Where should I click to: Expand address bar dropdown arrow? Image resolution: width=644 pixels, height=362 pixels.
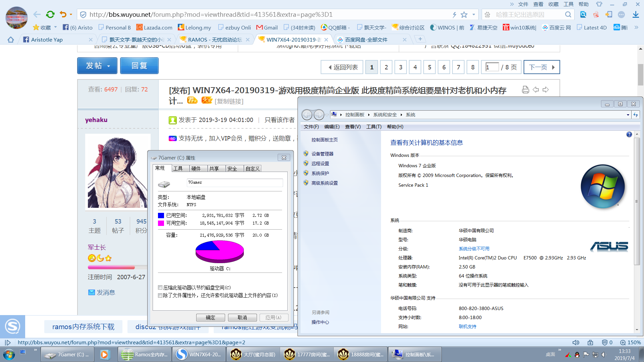coord(474,14)
